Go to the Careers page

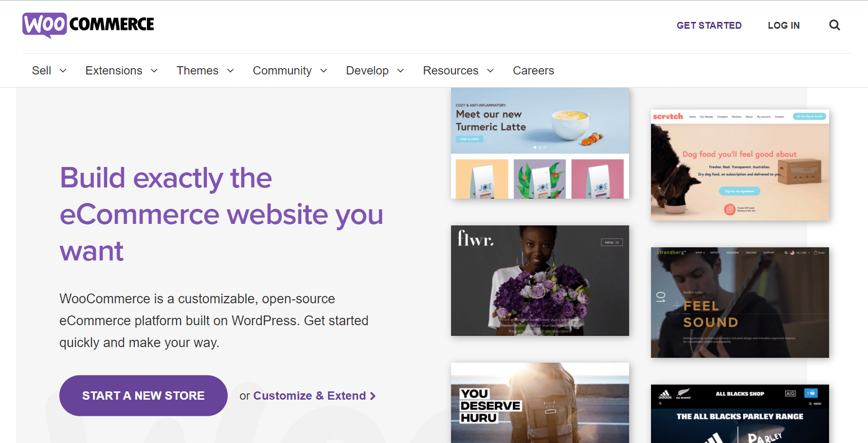click(x=533, y=71)
